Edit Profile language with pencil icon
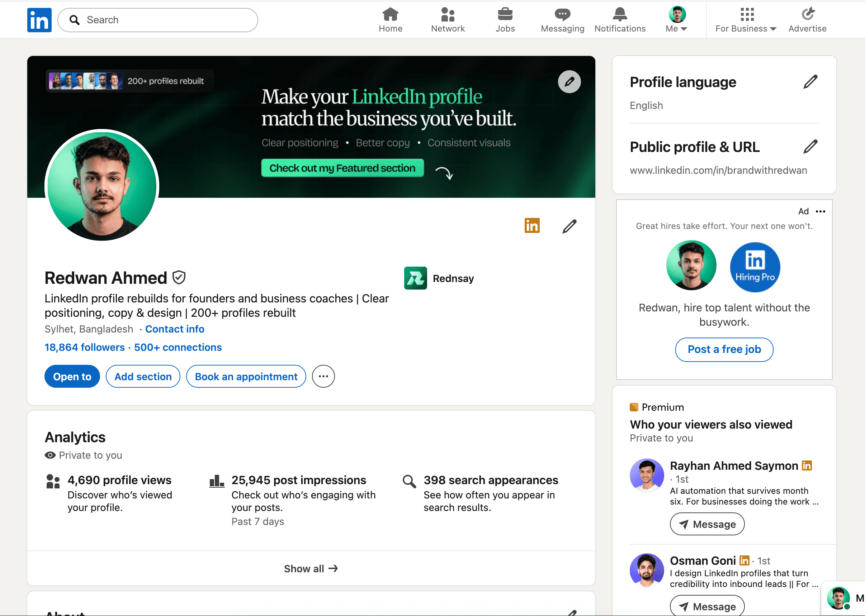 click(x=810, y=82)
